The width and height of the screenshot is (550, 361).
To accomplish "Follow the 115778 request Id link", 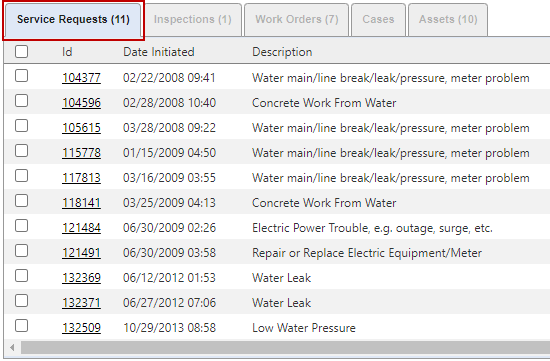I will [x=81, y=153].
